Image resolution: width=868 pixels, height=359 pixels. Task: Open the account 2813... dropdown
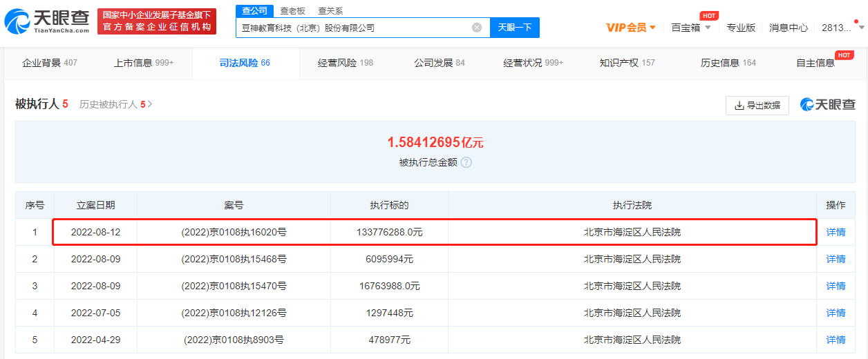click(842, 28)
